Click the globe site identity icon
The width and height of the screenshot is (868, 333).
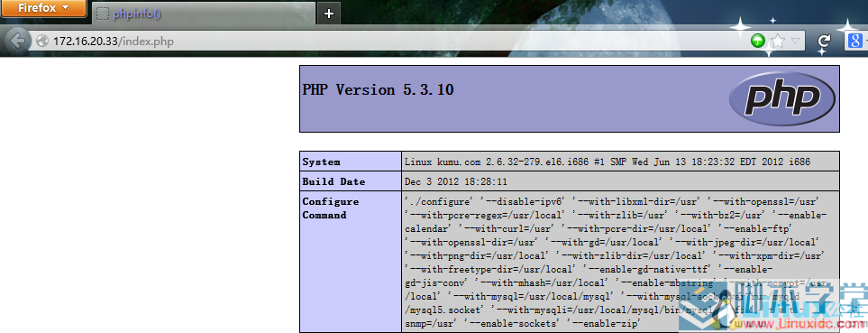[x=42, y=41]
